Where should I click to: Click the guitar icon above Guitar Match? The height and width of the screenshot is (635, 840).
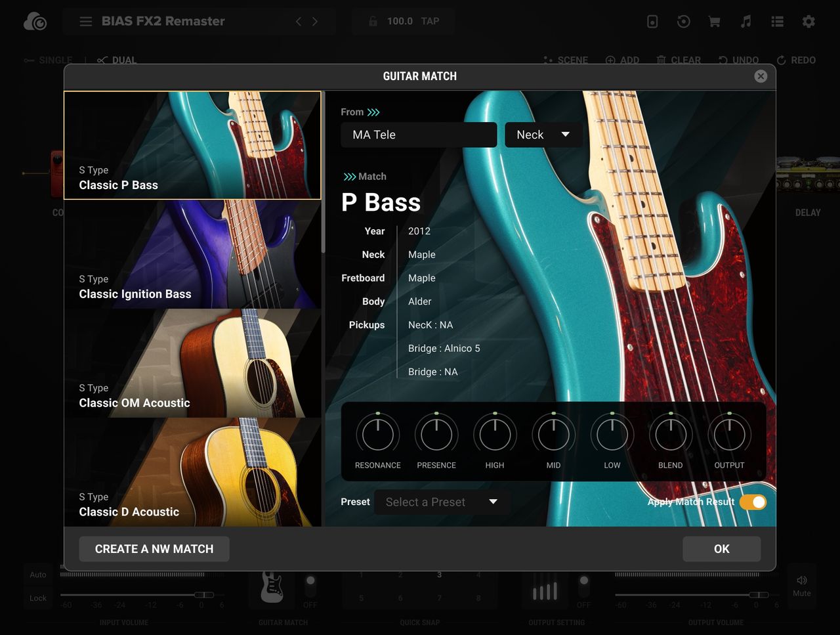pos(272,586)
